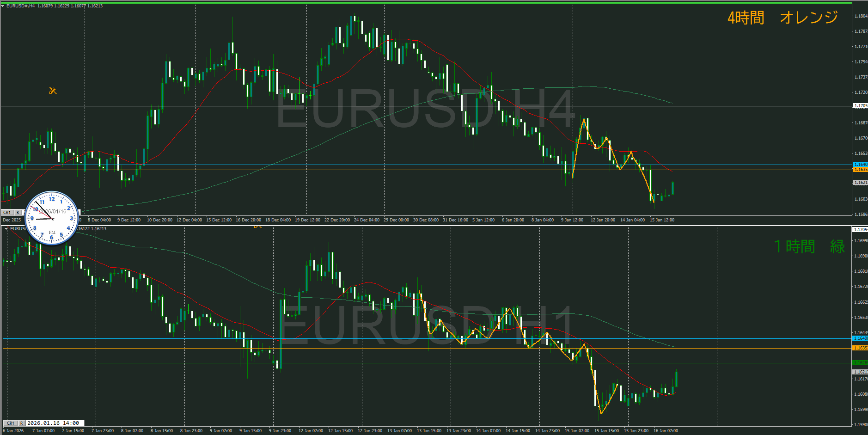Click the gray current price tag on H1 scale
This screenshot has width=868, height=435.
point(860,372)
